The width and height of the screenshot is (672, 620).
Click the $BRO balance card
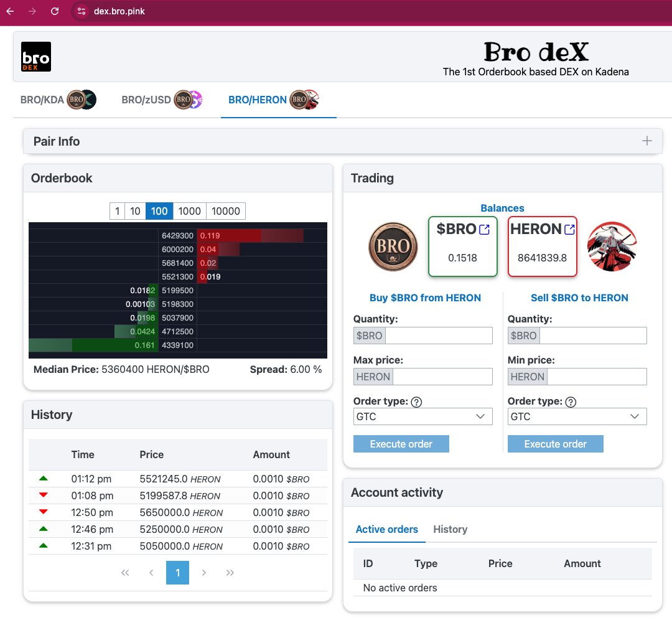463,247
